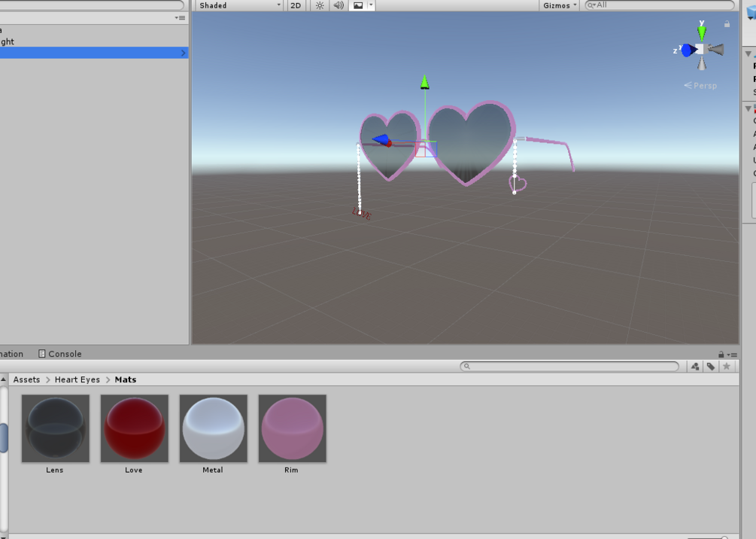Open the Hierarchy panel options menu
This screenshot has height=539, width=756.
(x=181, y=18)
